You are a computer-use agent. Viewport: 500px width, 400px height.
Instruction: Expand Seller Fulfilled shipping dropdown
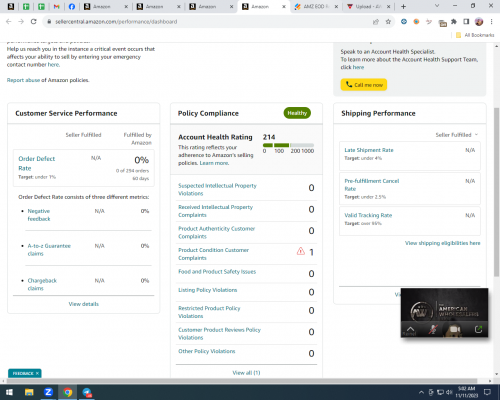click(457, 135)
